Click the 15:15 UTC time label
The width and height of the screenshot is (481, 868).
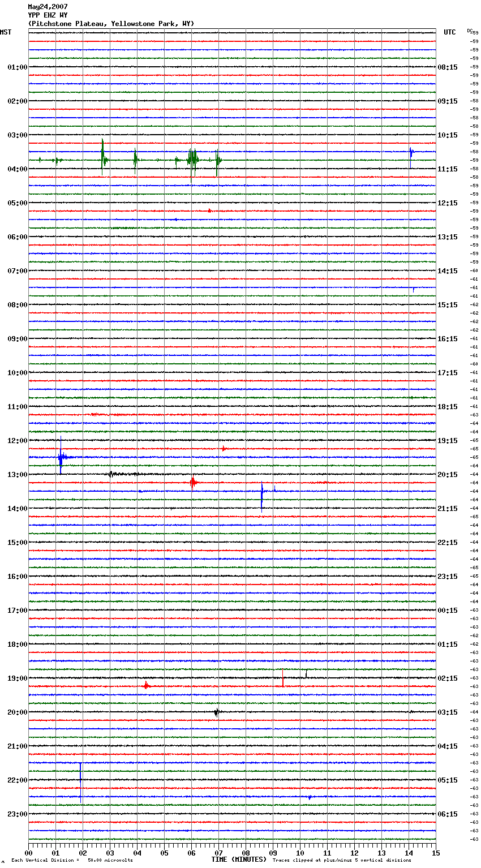tap(448, 305)
